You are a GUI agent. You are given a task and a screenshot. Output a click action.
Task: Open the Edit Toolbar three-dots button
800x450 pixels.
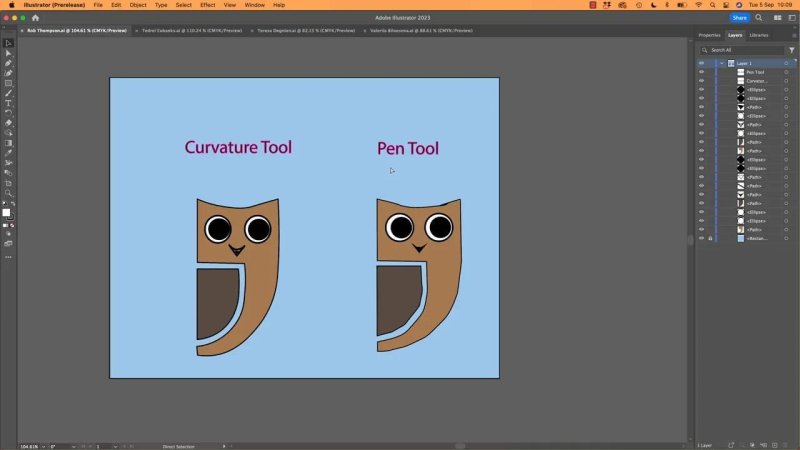pyautogui.click(x=8, y=258)
